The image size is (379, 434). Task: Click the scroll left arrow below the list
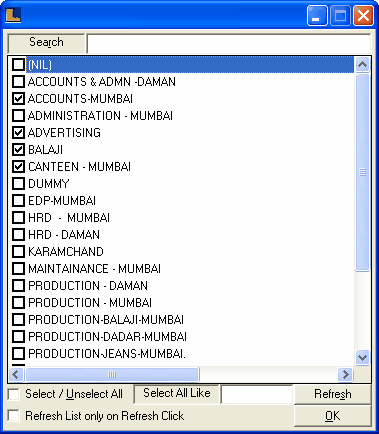tap(16, 374)
